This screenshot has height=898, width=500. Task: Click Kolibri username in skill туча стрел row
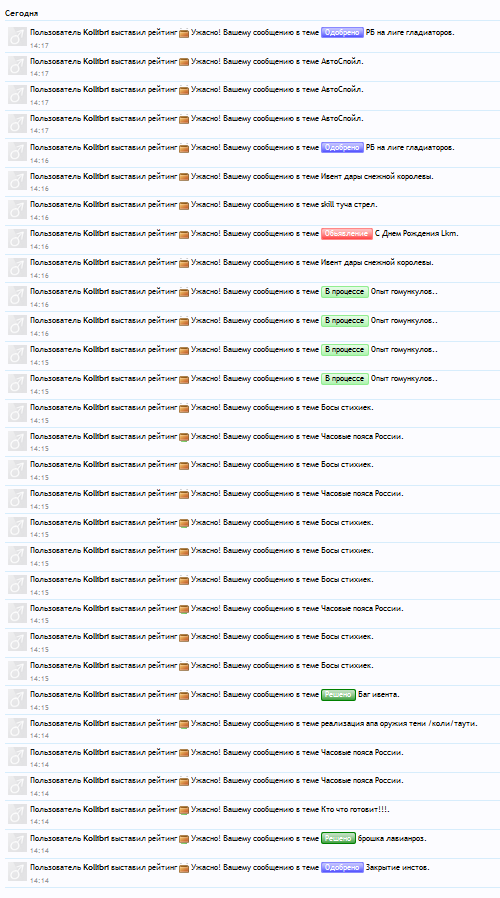tap(96, 204)
